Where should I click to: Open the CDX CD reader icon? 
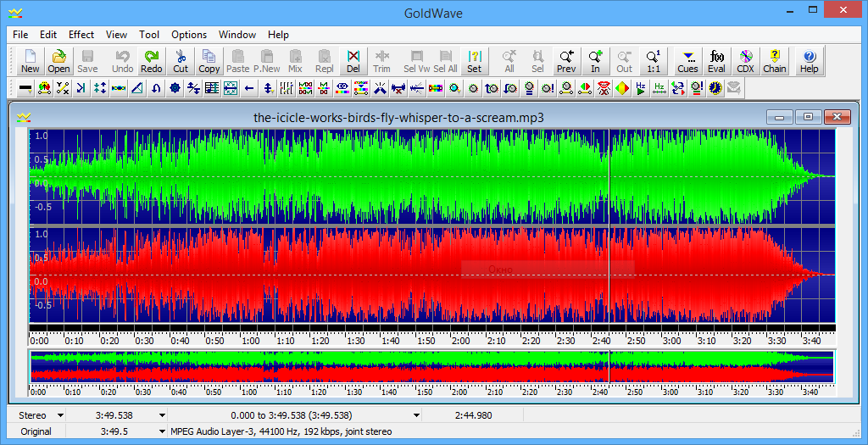tap(746, 61)
